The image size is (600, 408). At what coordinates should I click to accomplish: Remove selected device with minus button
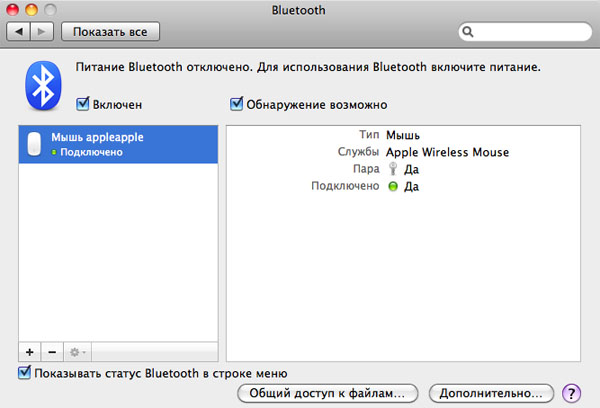[52, 353]
